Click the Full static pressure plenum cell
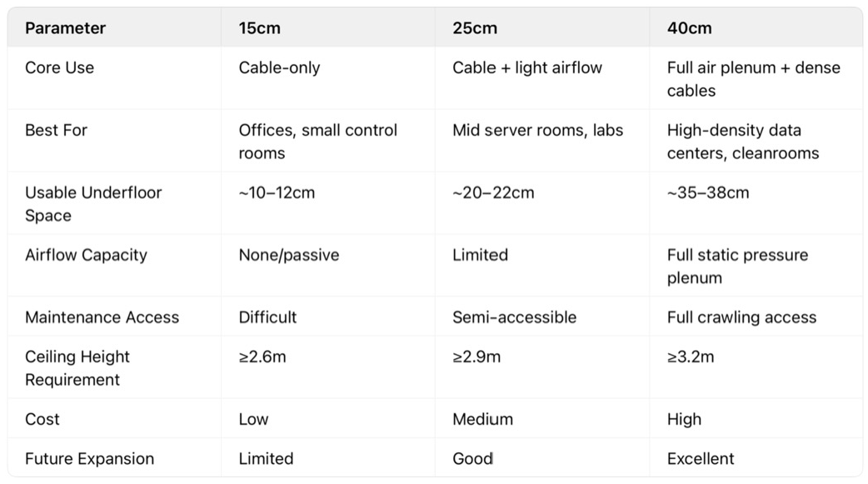868x484 pixels. click(x=737, y=267)
